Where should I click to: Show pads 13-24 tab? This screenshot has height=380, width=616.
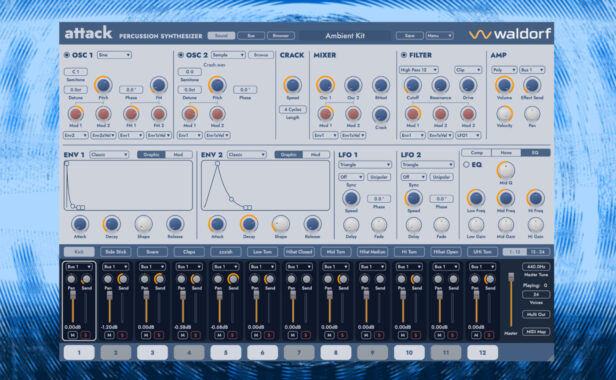pos(538,252)
